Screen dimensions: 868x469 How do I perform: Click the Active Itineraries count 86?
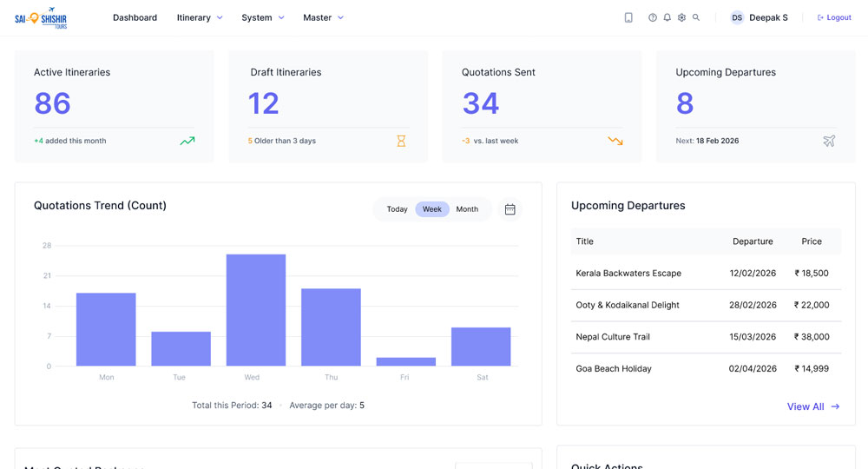(53, 103)
